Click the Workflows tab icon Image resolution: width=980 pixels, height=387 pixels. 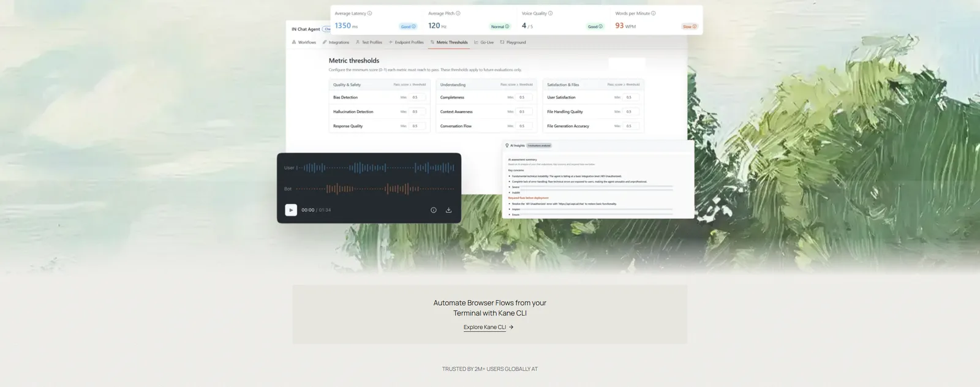[x=294, y=42]
